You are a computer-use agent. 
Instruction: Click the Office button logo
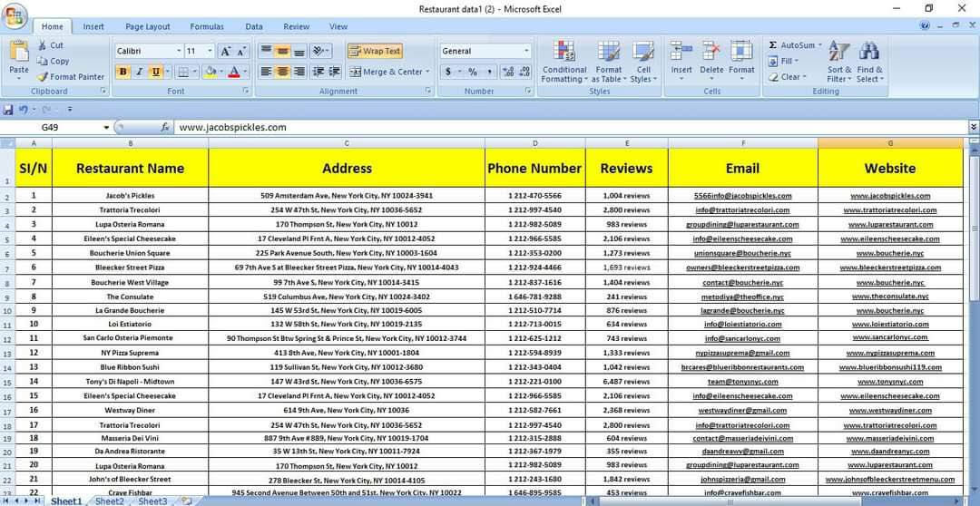coord(14,16)
